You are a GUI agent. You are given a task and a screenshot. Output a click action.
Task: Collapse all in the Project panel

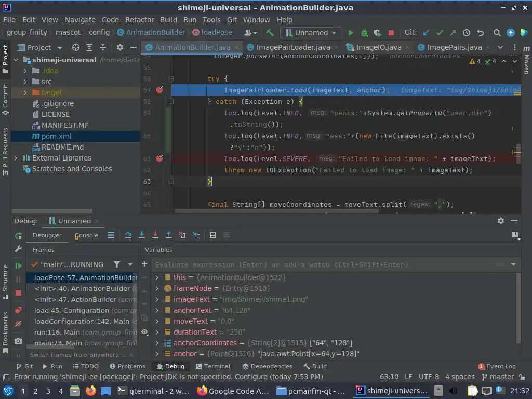[x=103, y=47]
